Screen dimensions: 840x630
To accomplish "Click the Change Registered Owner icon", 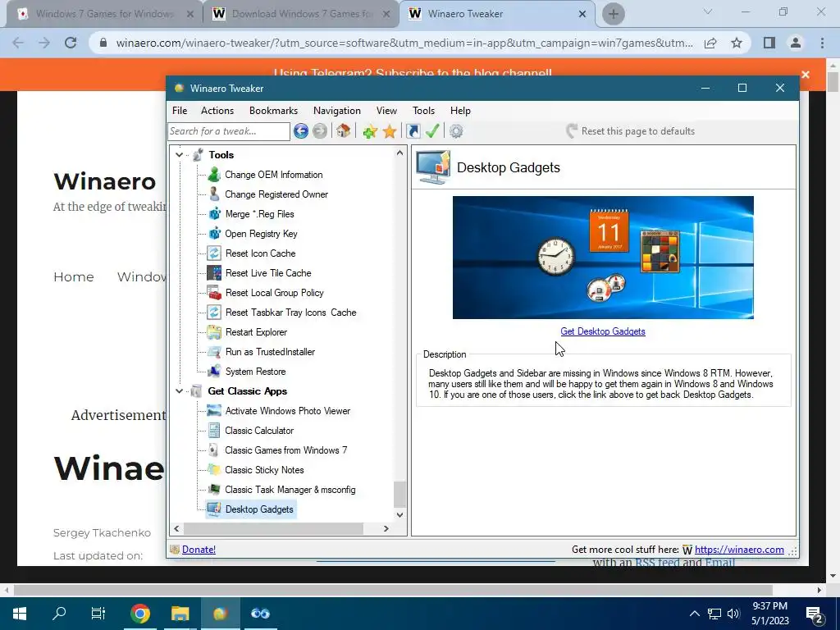I will point(214,194).
